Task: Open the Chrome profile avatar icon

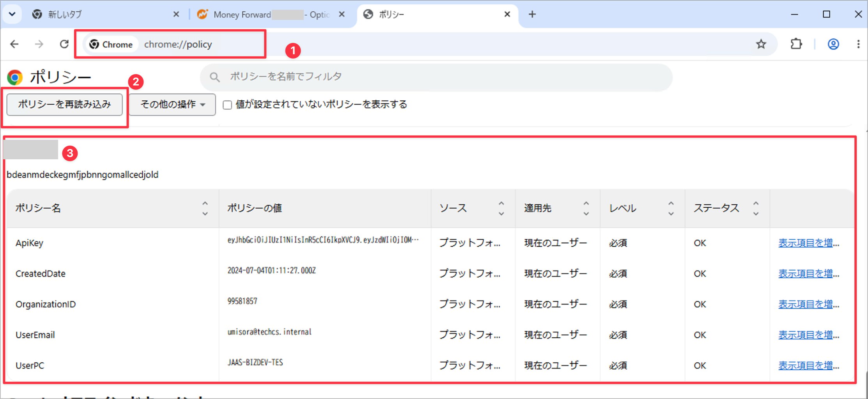Action: (833, 44)
